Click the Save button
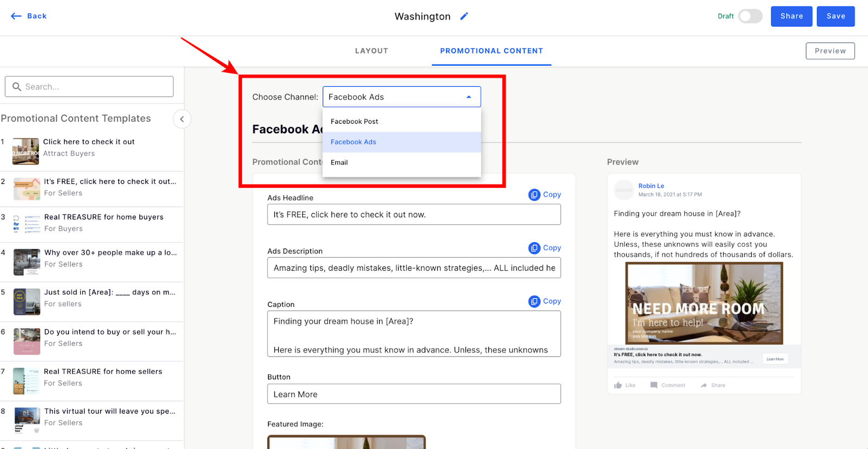The width and height of the screenshot is (868, 449). pos(836,16)
